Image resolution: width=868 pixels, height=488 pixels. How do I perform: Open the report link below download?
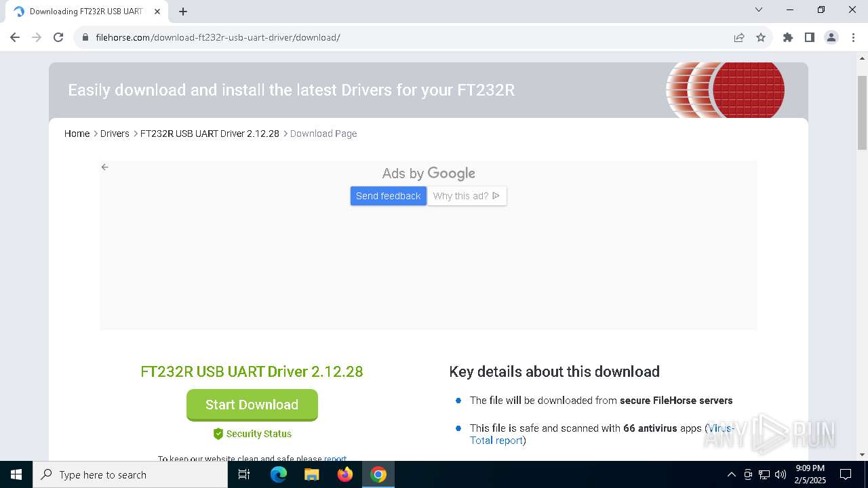click(x=335, y=458)
